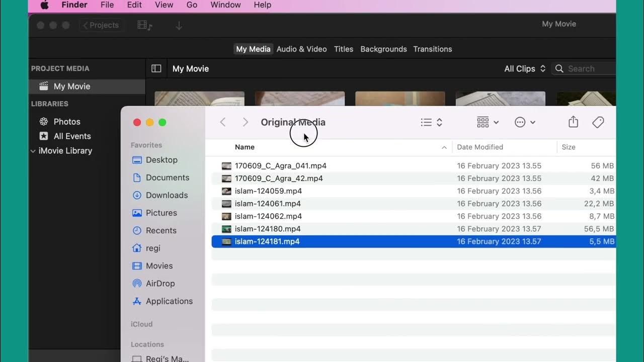The height and width of the screenshot is (362, 644).
Task: Click Finder back navigation arrow
Action: coord(222,122)
